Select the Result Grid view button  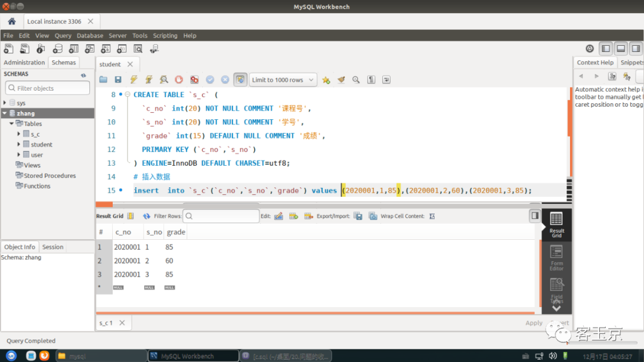pos(556,225)
